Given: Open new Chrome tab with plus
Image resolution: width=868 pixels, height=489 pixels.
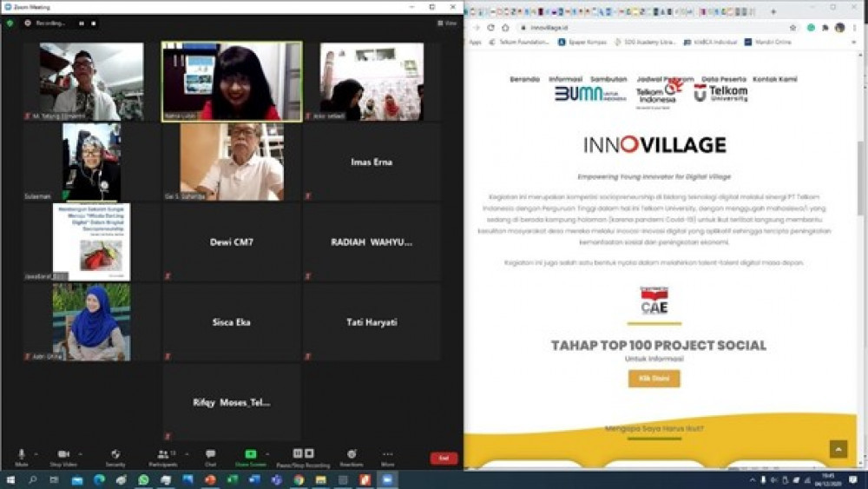Looking at the screenshot, I should click(x=773, y=11).
